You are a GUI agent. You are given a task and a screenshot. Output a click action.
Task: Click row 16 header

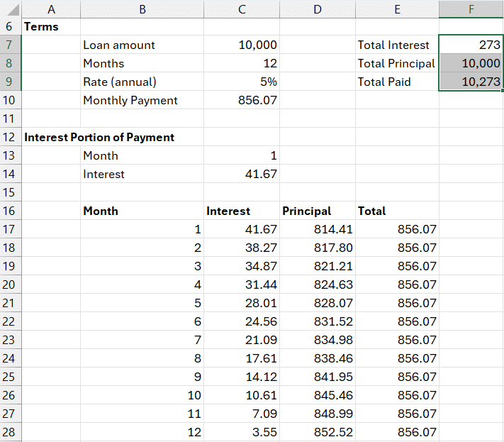[11, 211]
